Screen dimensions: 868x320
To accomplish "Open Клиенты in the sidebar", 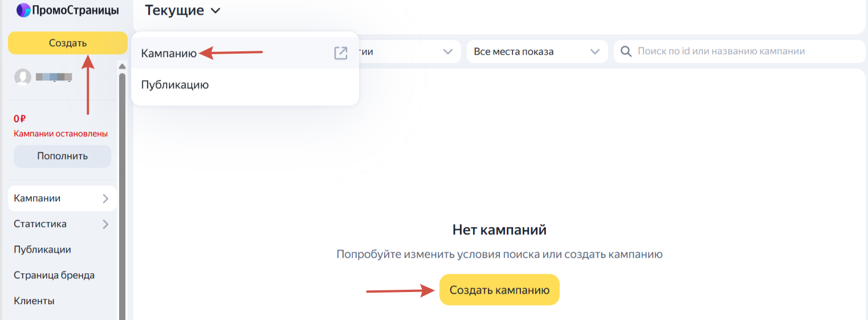I will pyautogui.click(x=34, y=301).
